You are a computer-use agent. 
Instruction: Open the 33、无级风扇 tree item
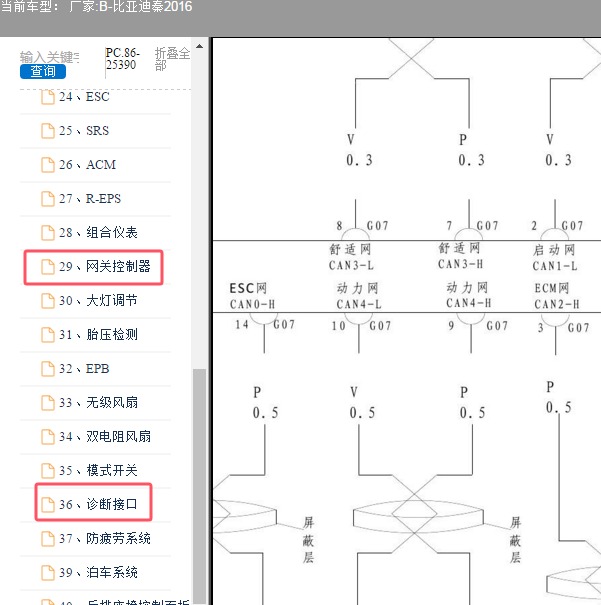point(98,403)
